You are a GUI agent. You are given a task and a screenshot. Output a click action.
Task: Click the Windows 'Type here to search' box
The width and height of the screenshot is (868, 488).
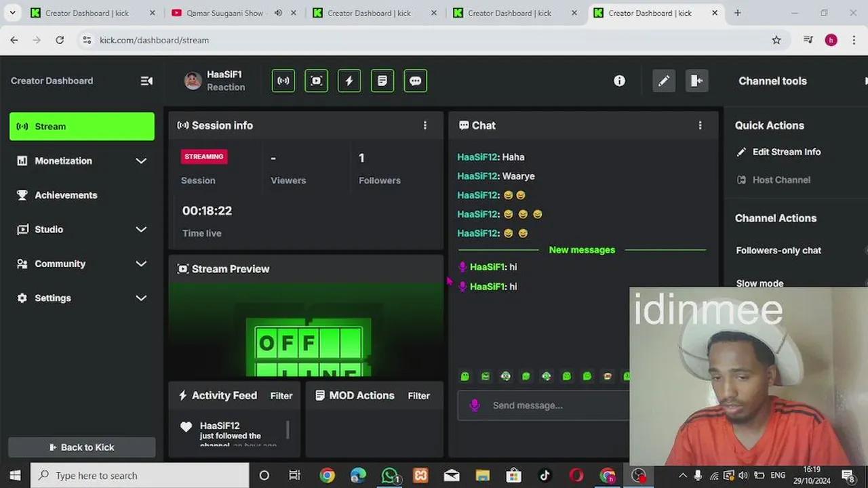coord(140,475)
